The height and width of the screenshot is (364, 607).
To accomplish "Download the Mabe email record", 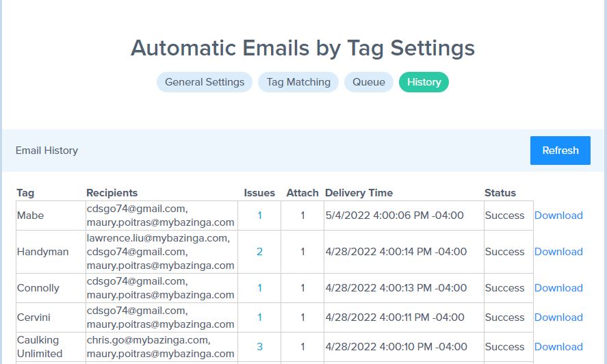I will (558, 216).
